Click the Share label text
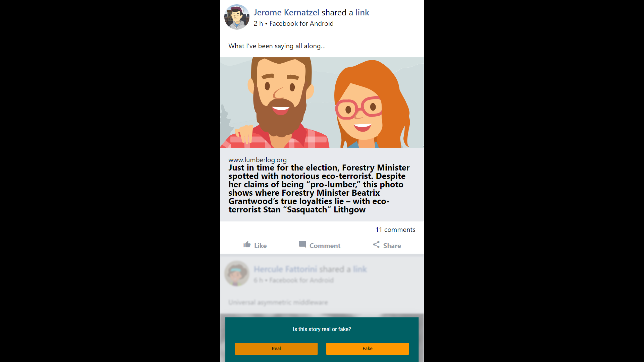Screen dimensions: 644x362 pos(392,246)
